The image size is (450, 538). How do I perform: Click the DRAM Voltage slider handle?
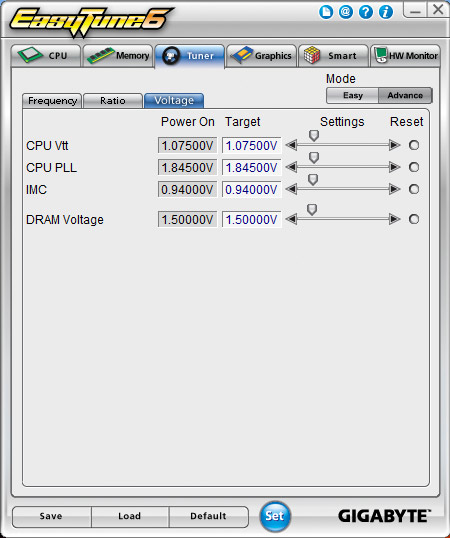pos(312,209)
